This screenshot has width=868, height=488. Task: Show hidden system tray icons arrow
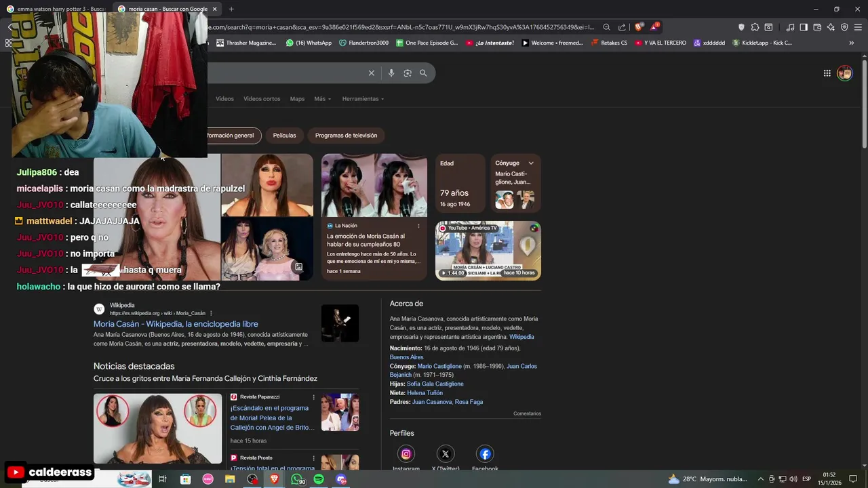pyautogui.click(x=760, y=479)
